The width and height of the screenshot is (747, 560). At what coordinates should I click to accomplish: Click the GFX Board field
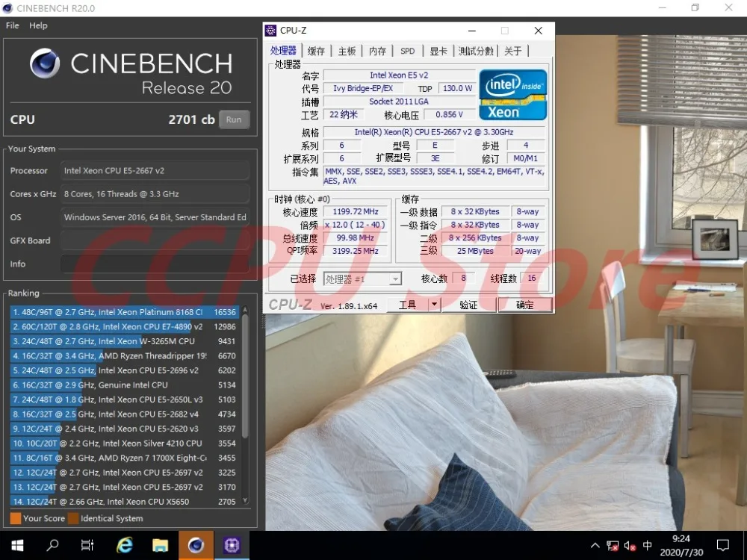tap(155, 240)
